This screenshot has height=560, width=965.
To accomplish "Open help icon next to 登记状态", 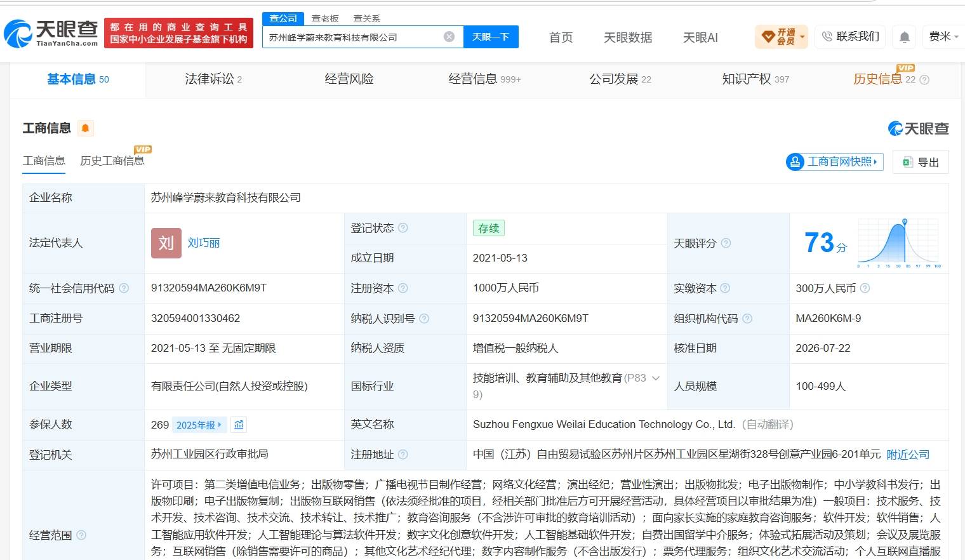I will click(x=403, y=228).
